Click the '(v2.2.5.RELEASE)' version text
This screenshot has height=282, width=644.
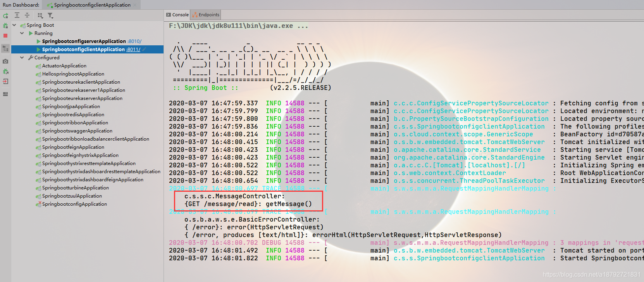pyautogui.click(x=300, y=88)
